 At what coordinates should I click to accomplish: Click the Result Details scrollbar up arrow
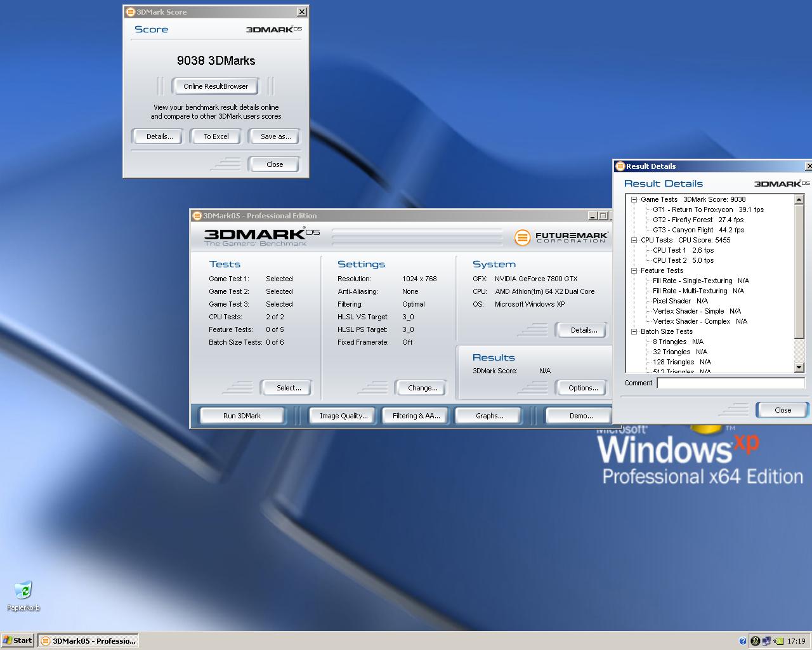(x=799, y=199)
